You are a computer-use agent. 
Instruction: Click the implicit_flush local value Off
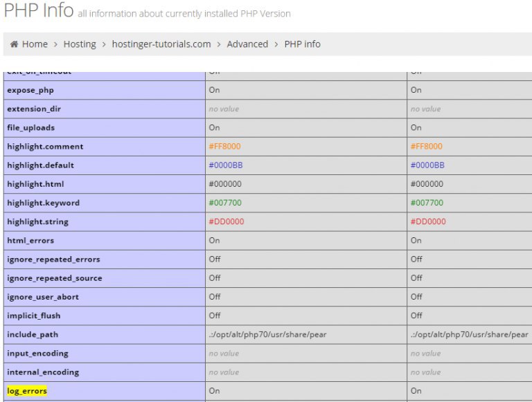tap(215, 316)
